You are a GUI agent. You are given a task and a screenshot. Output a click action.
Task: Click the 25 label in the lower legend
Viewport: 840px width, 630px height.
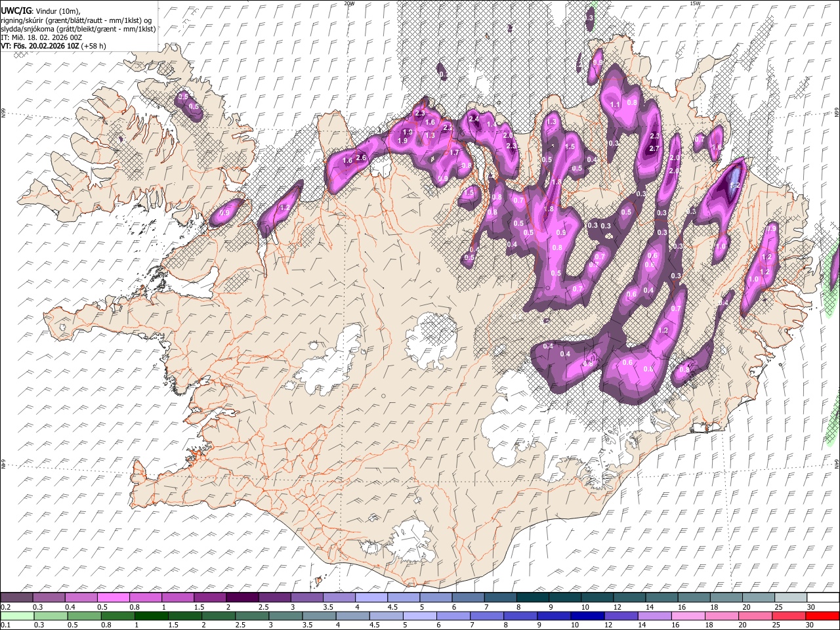776,625
